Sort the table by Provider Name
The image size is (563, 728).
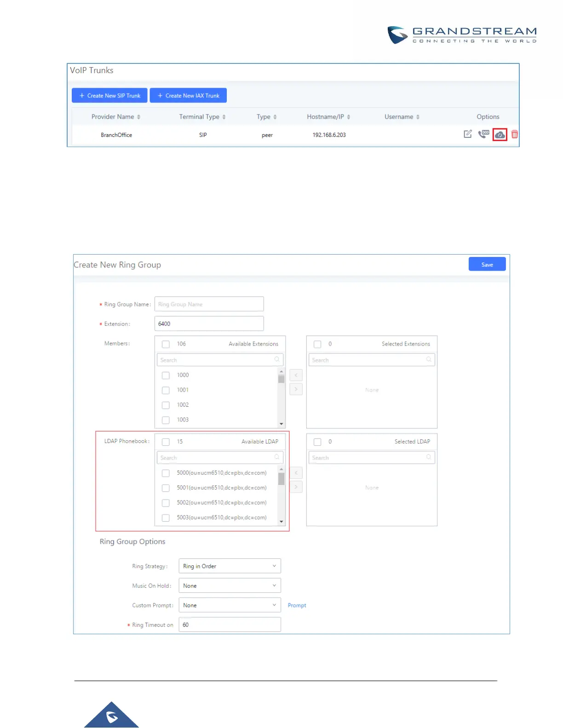coord(116,117)
